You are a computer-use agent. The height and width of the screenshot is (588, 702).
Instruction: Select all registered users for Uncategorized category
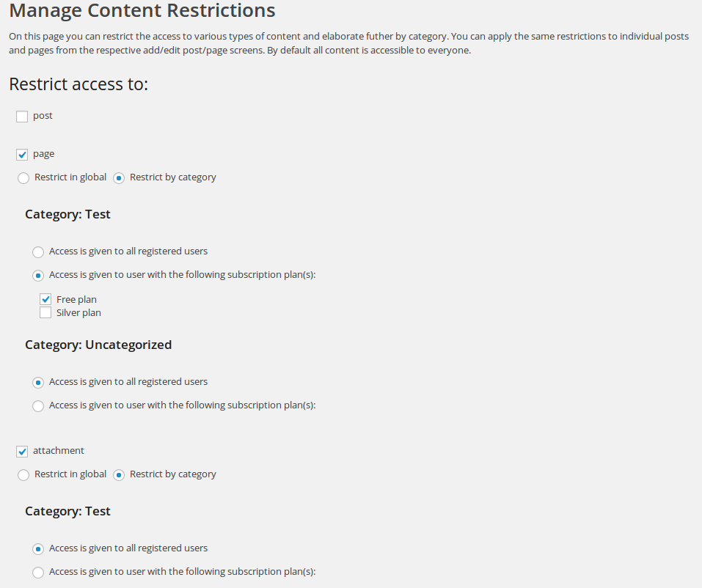point(38,383)
